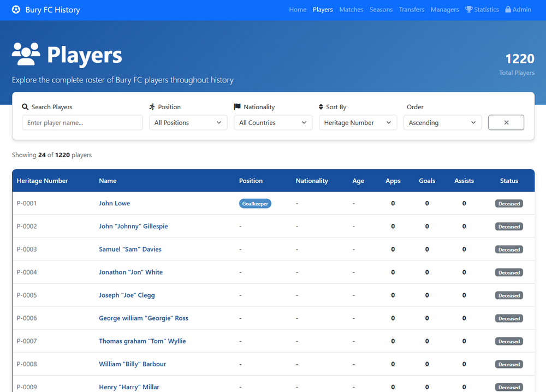Viewport: 546px width, 392px height.
Task: Click the flag icon beside Nationality
Action: (x=237, y=106)
